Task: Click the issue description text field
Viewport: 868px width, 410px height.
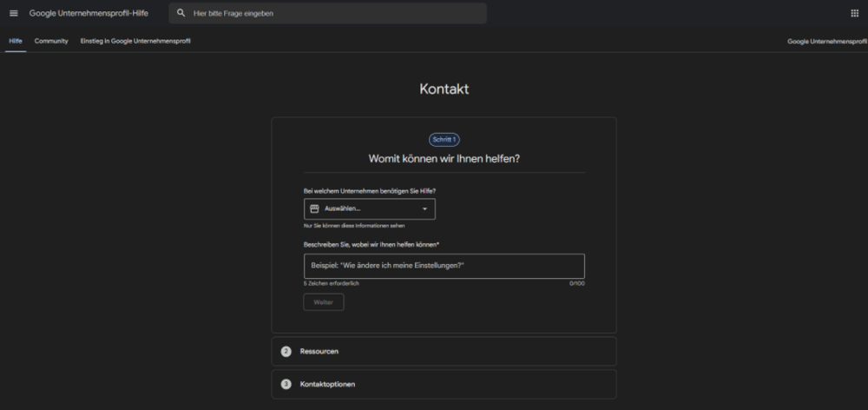Action: click(x=444, y=266)
